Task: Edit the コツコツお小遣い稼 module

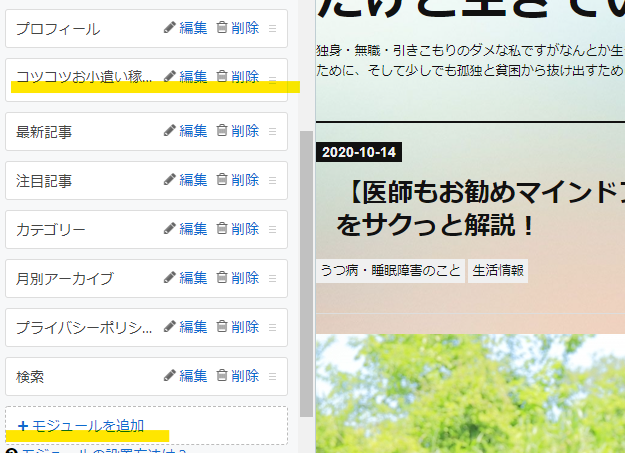Action: 186,77
